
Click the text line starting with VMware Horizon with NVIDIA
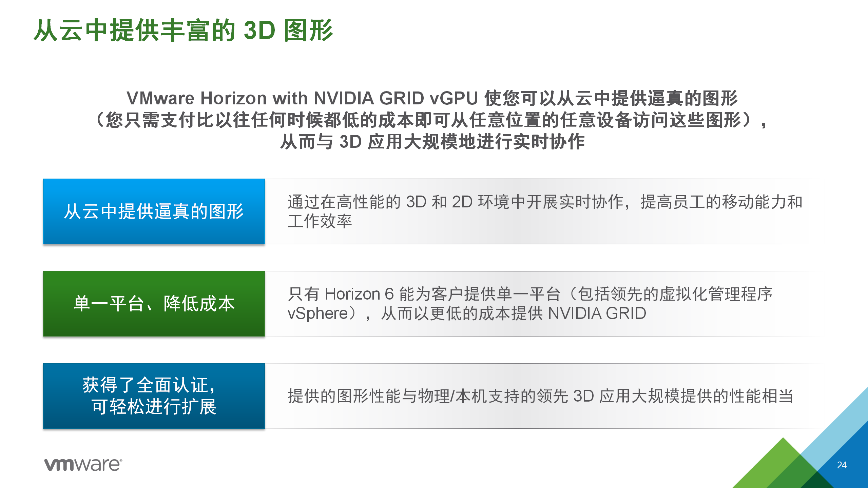432,98
